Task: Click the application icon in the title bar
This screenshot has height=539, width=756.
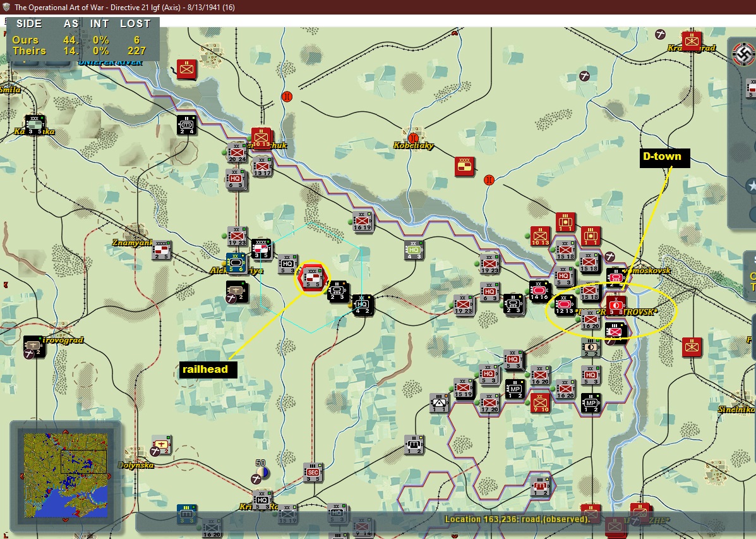Action: (6, 7)
